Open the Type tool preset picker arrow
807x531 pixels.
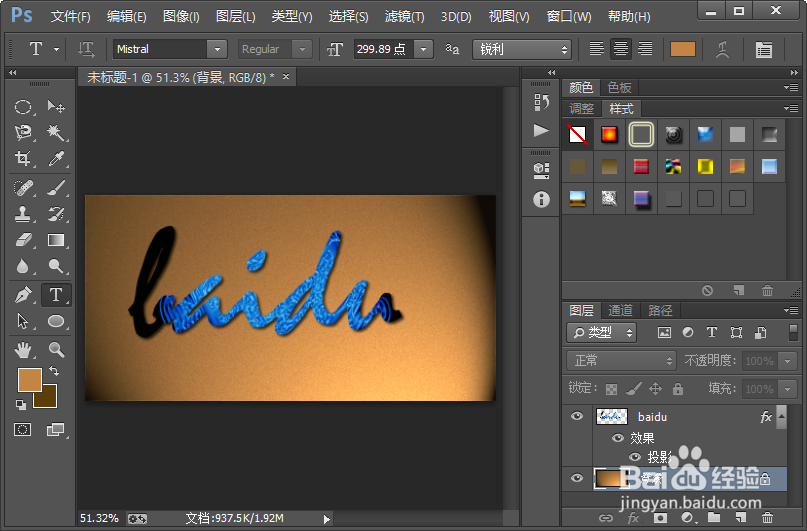[57, 49]
